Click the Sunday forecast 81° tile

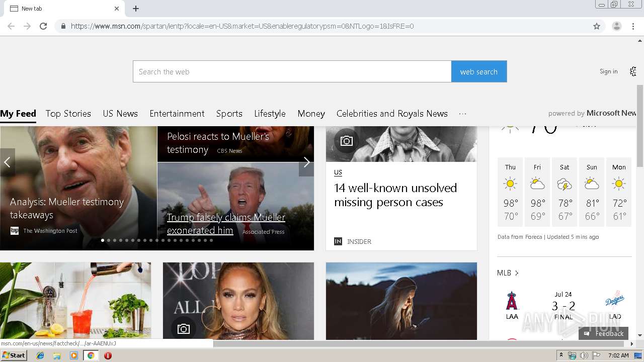(592, 192)
